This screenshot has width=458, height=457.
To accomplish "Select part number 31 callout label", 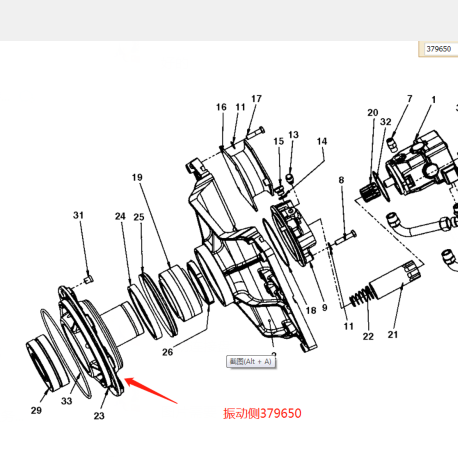I will click(x=78, y=215).
